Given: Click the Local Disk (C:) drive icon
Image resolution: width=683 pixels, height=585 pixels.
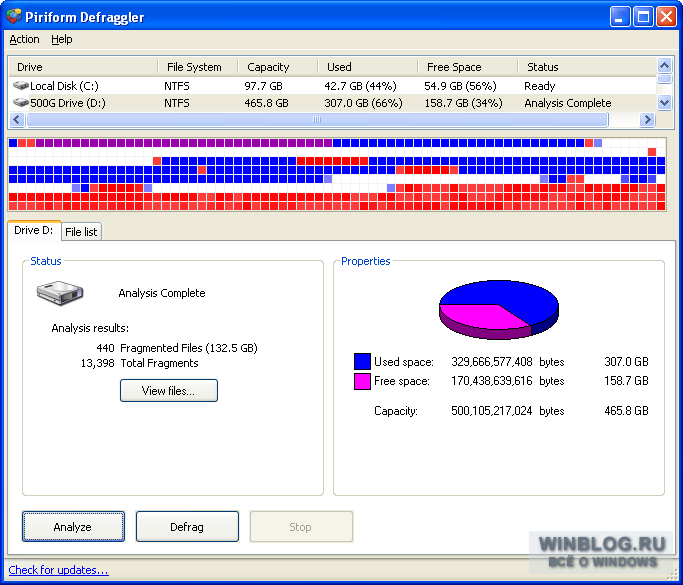Looking at the screenshot, I should pos(20,85).
